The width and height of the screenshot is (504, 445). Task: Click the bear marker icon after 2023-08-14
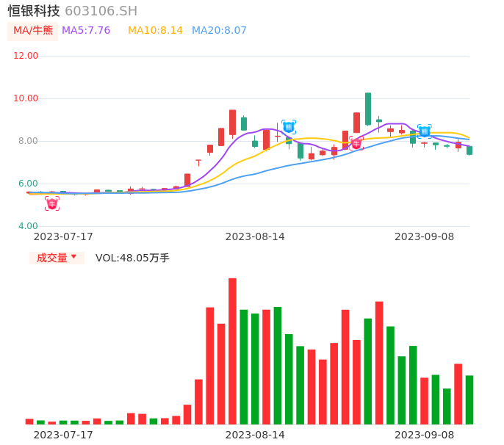point(289,127)
